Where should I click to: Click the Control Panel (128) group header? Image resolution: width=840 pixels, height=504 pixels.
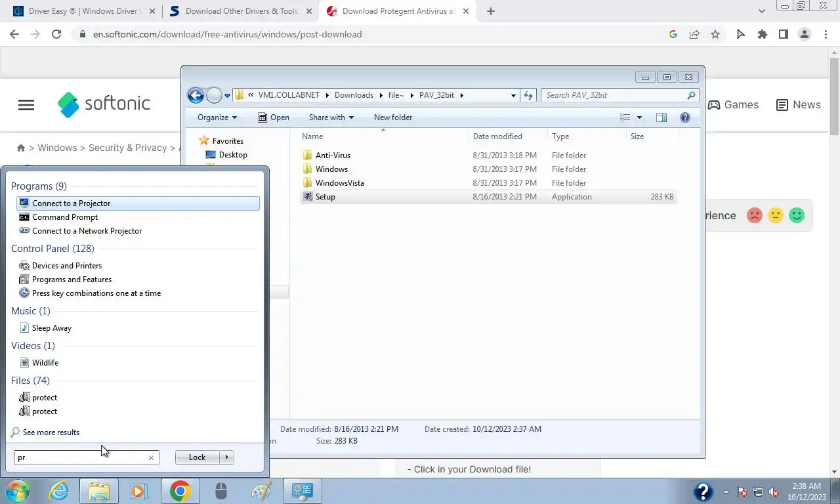coord(52,249)
